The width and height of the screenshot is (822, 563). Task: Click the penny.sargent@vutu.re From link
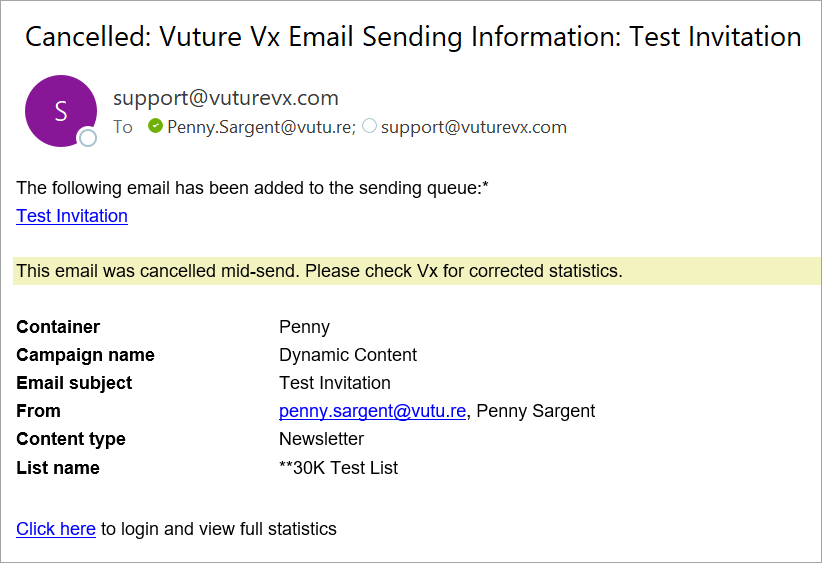(x=372, y=411)
